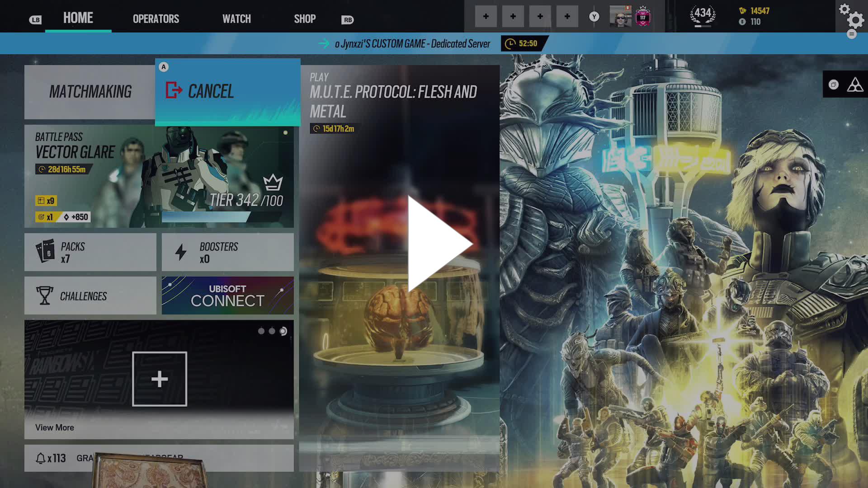Toggle the half-filled carousel indicator dot

coord(283,331)
